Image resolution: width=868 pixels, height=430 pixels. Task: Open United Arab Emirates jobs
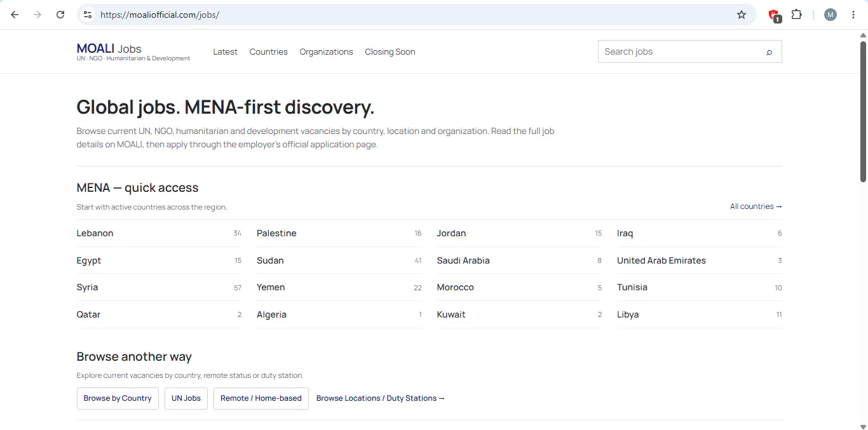click(700, 260)
